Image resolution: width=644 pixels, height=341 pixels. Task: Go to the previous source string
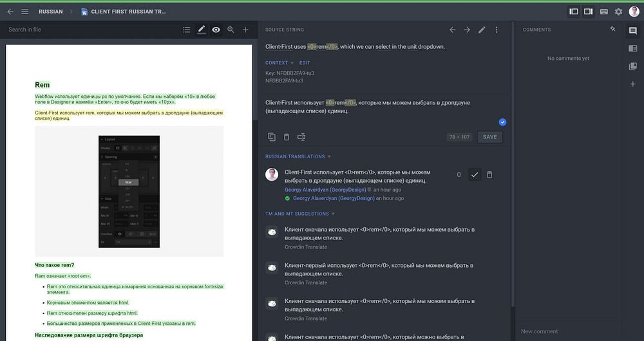[452, 30]
